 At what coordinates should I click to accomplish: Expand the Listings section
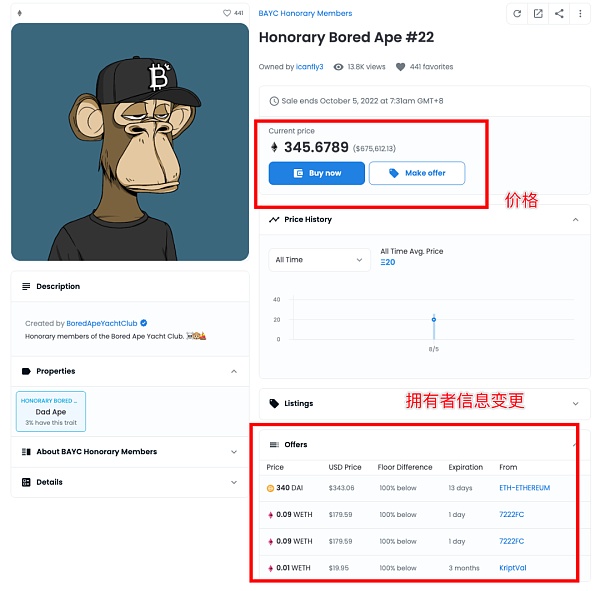click(575, 404)
